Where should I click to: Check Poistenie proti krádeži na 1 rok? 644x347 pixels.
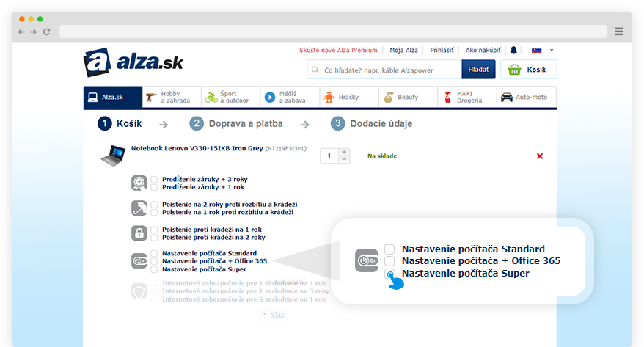[x=154, y=230]
